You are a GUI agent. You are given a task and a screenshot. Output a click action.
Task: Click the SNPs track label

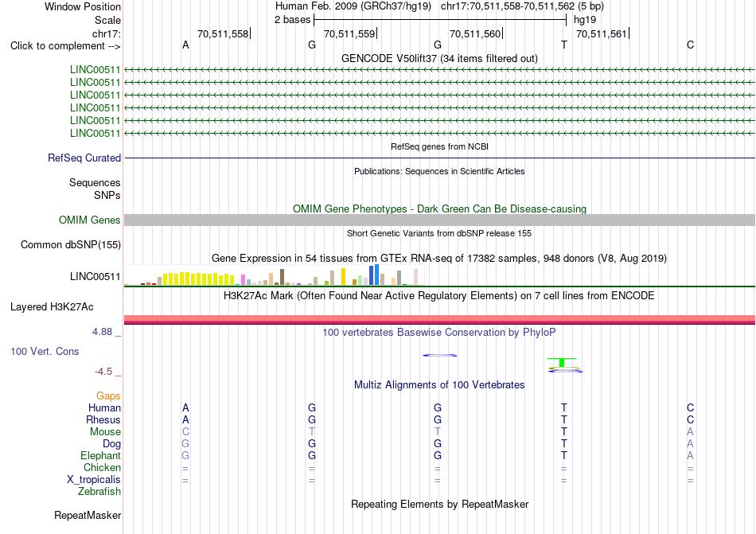[107, 195]
